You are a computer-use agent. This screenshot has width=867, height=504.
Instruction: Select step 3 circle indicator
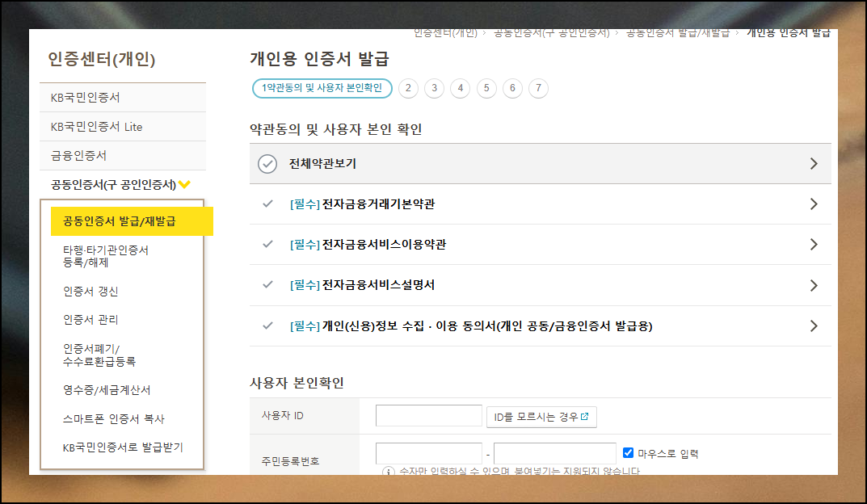[434, 88]
